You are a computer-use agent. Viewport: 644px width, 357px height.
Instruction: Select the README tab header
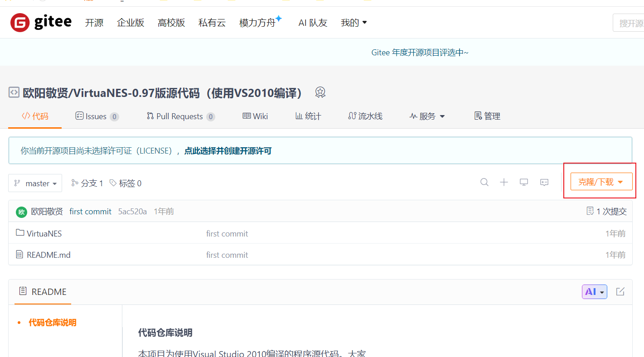tap(43, 292)
